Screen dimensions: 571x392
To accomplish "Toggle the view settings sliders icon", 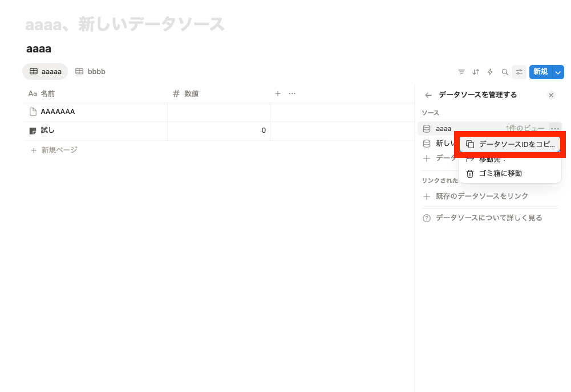I will pos(519,72).
